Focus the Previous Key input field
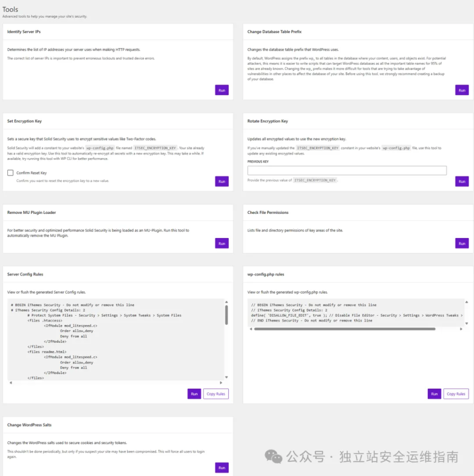474x476 pixels. 347,170
